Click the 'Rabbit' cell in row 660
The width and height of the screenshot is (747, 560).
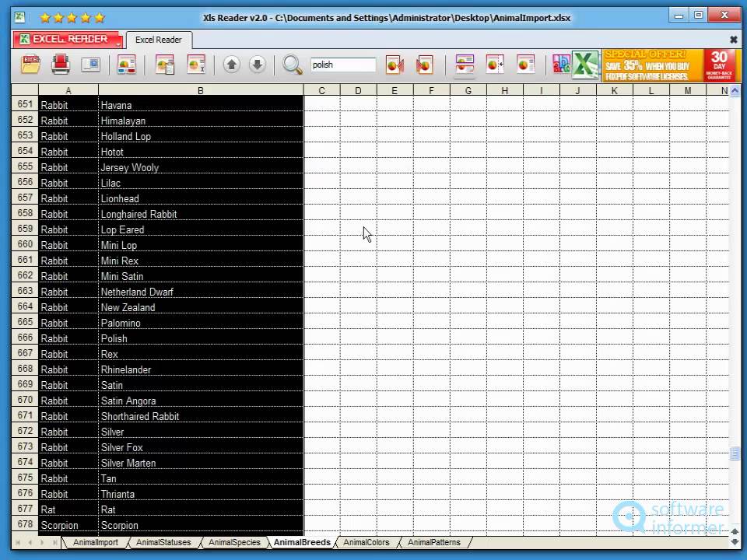68,245
